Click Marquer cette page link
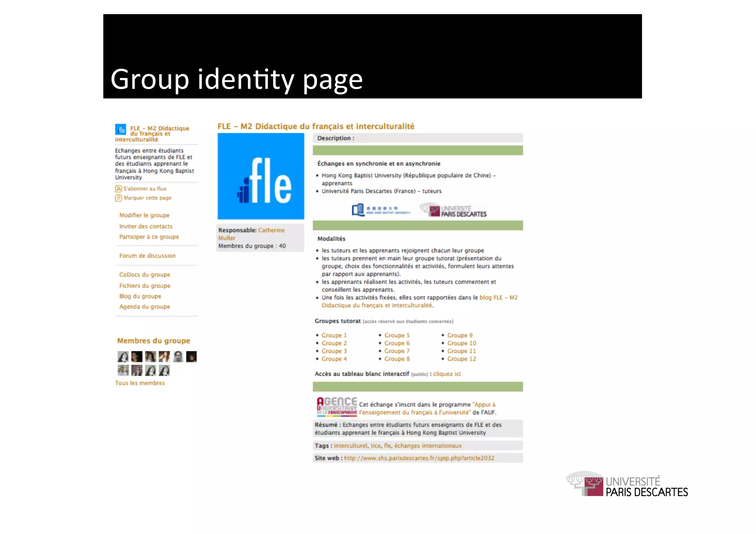 click(147, 198)
